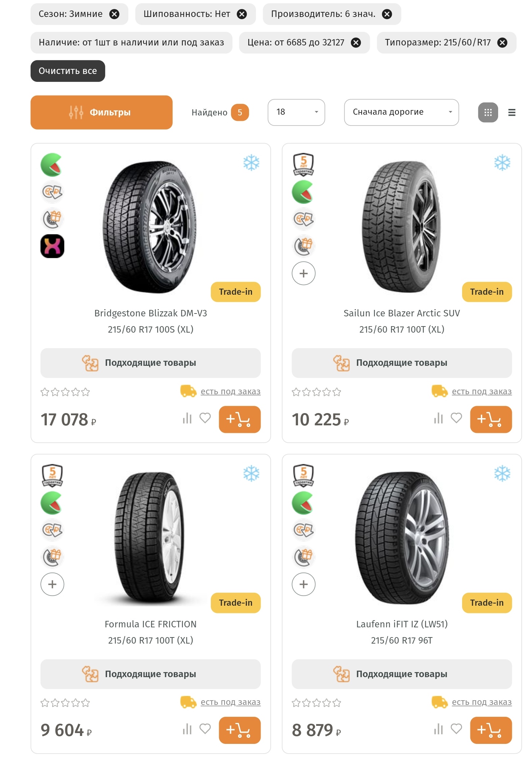Expand Подходящие товары for Formula ICE FRICTION
The width and height of the screenshot is (532, 763).
(x=150, y=674)
